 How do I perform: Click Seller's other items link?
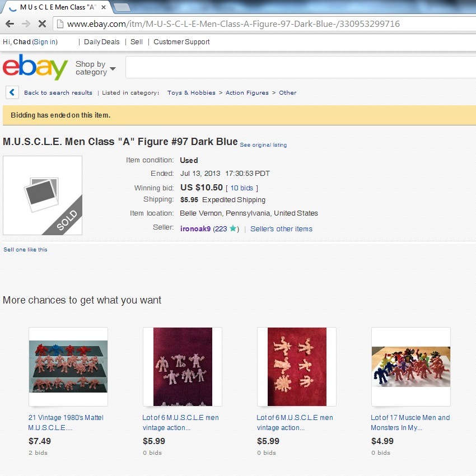click(281, 228)
